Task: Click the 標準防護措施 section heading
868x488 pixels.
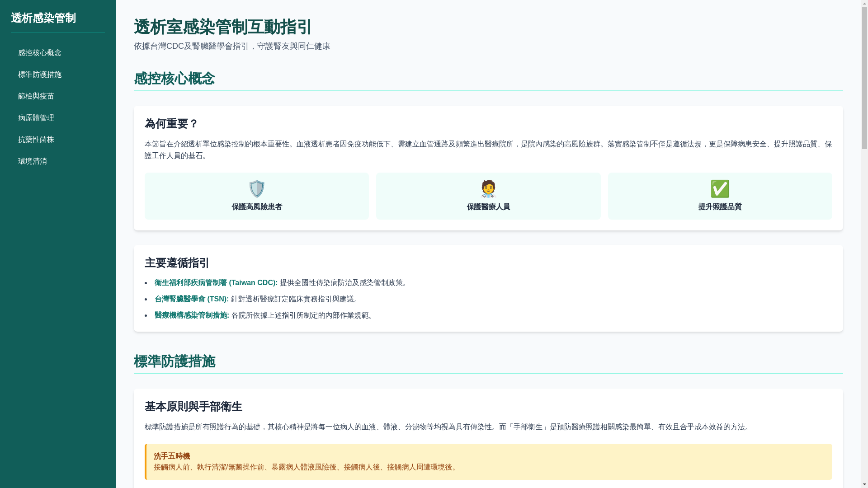Action: 175,361
